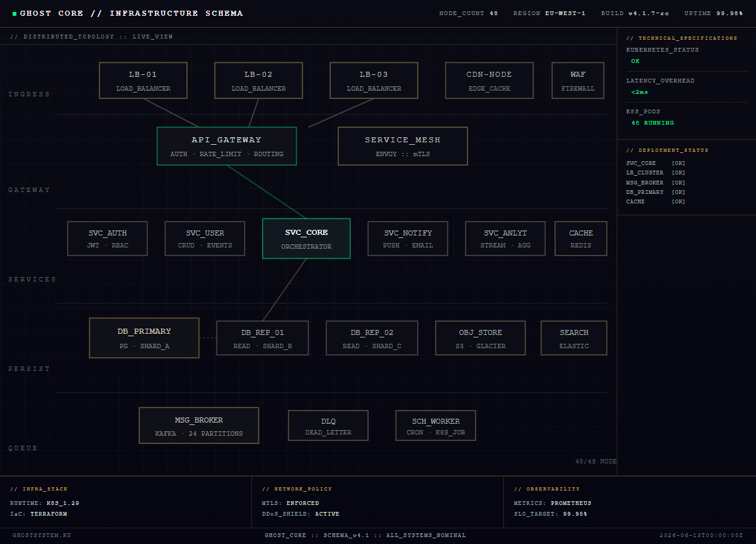The height and width of the screenshot is (544, 756).
Task: Click the LATENCY_OVERHEAD <2ms value
Action: click(x=639, y=92)
